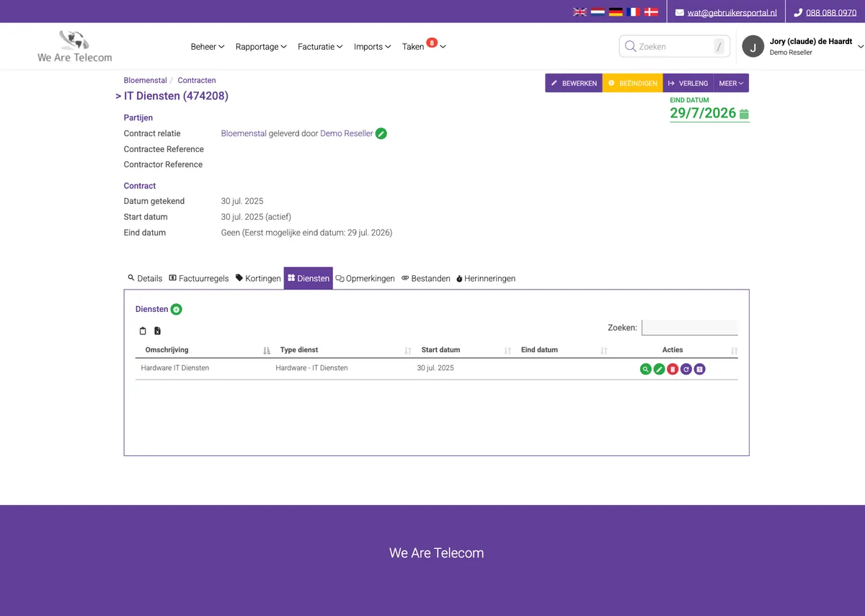Choose the German flag language

(616, 12)
